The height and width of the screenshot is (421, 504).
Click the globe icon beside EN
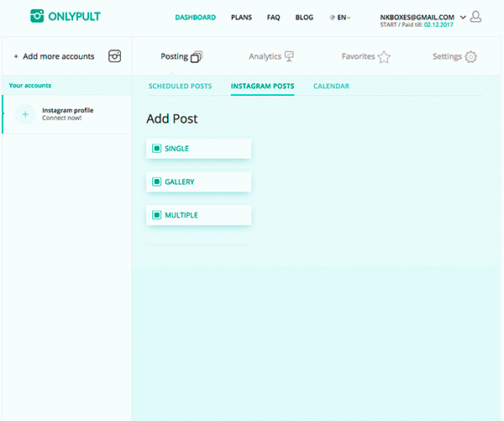click(x=332, y=18)
